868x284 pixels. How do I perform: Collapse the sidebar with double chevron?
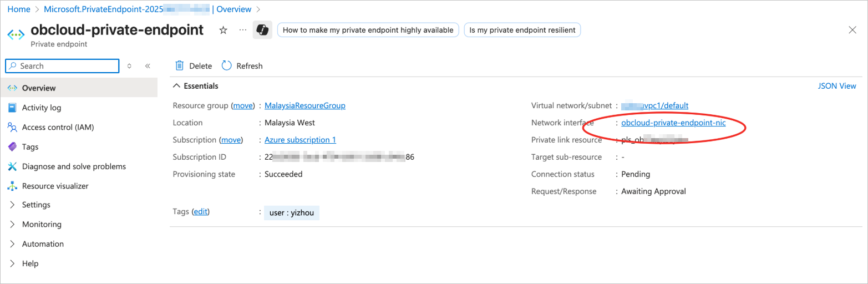point(148,66)
